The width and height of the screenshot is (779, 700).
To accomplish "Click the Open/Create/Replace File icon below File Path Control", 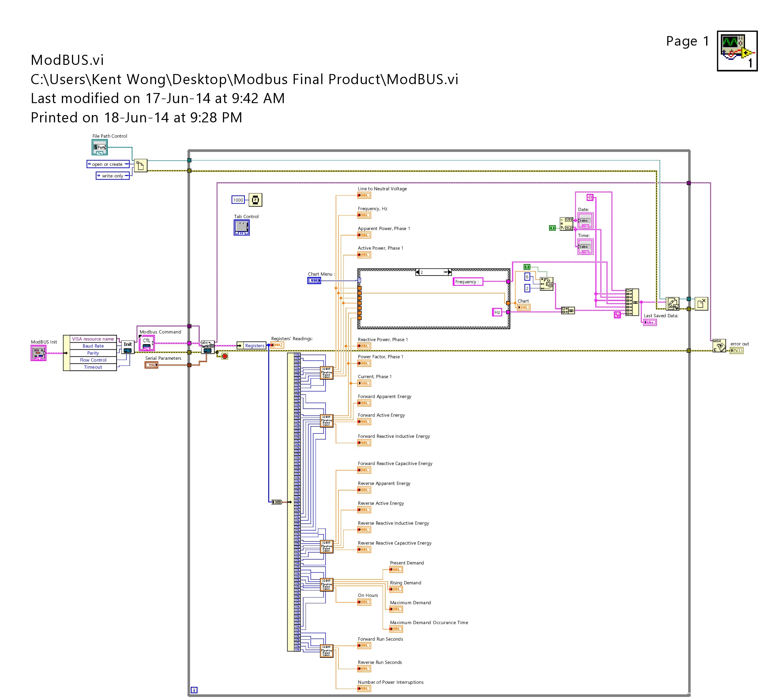I will 140,166.
